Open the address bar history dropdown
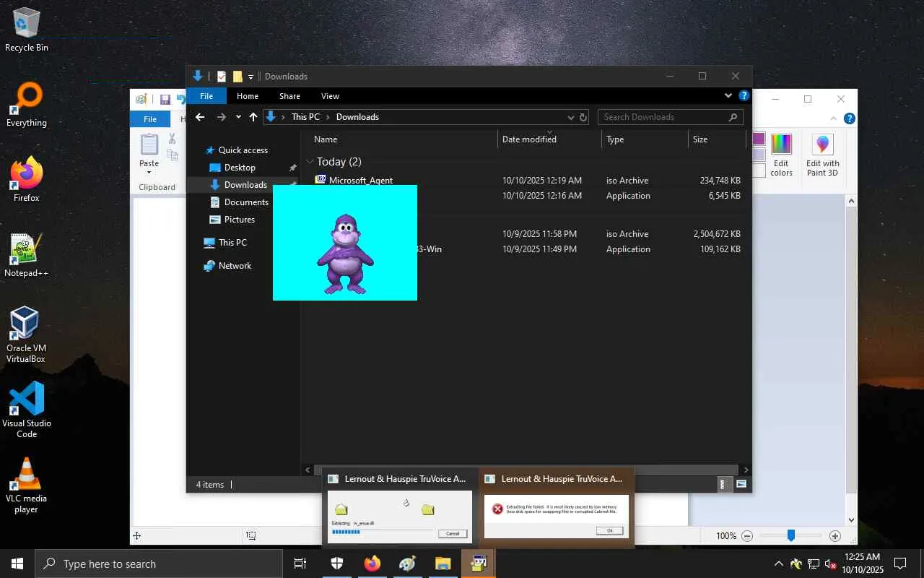Screen dimensions: 924x578 click(570, 117)
